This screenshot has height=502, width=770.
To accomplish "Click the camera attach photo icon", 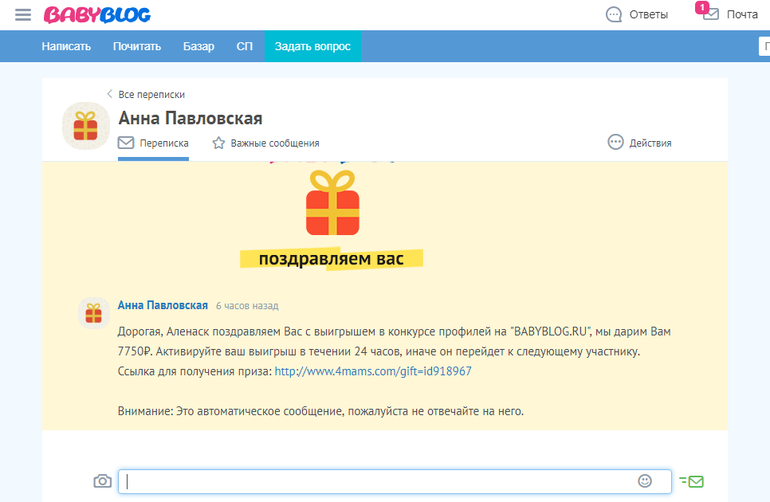I will pyautogui.click(x=102, y=481).
